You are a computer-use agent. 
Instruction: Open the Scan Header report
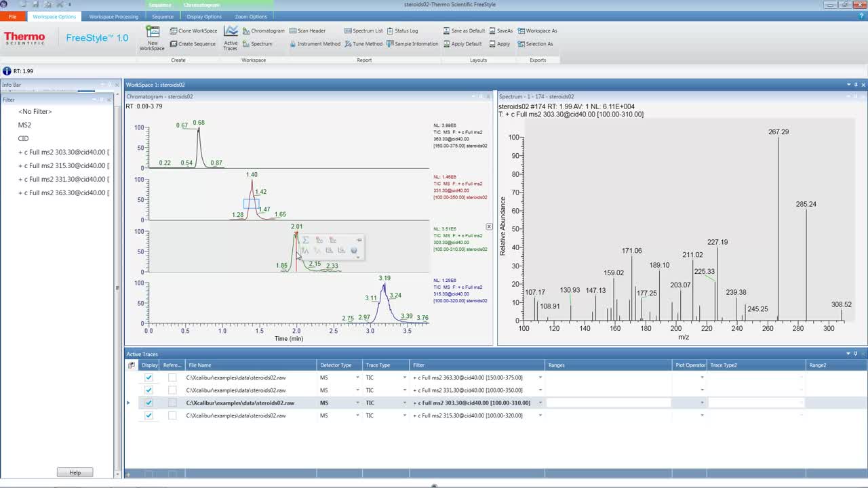click(x=307, y=30)
